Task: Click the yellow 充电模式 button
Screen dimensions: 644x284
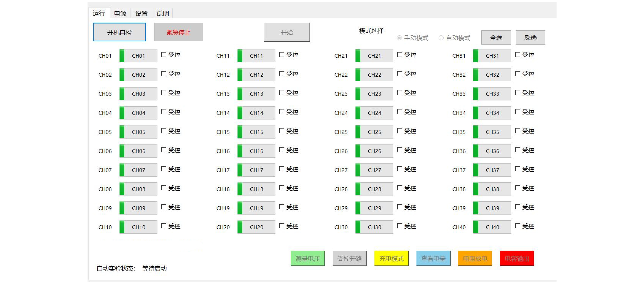Action: (391, 258)
